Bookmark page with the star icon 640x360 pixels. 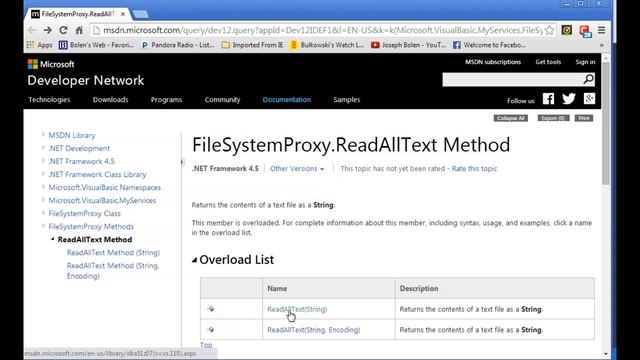[x=549, y=30]
